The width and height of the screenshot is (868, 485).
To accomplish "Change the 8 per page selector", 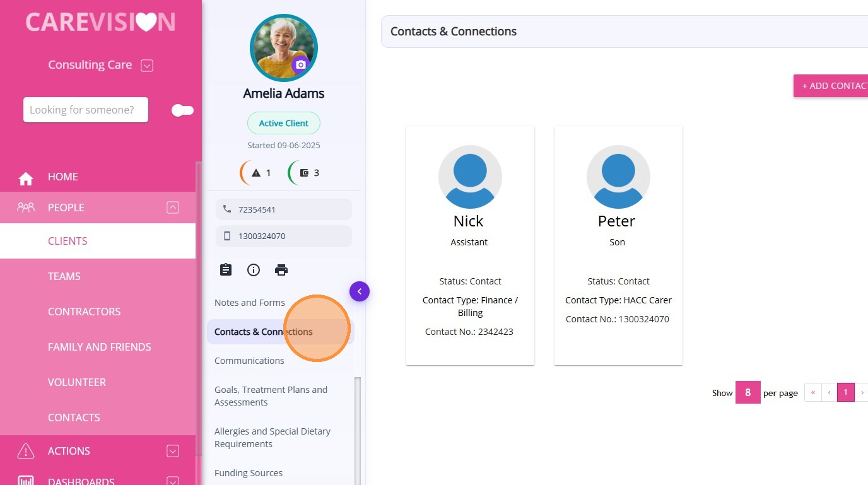I will [x=748, y=392].
